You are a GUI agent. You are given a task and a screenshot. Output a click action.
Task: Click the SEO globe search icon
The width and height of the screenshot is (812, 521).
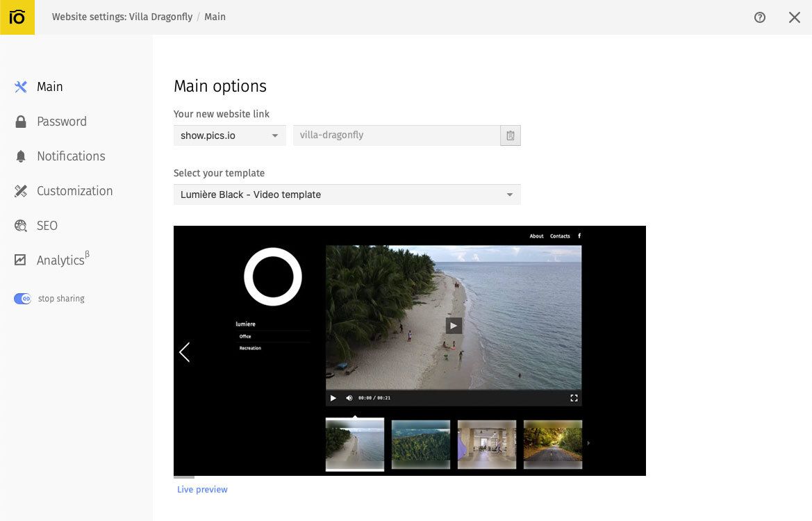21,226
